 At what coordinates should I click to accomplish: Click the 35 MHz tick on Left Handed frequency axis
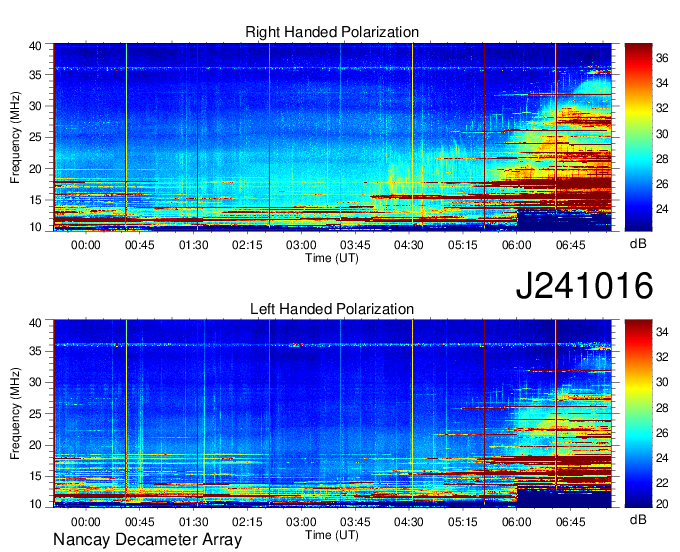click(x=35, y=351)
